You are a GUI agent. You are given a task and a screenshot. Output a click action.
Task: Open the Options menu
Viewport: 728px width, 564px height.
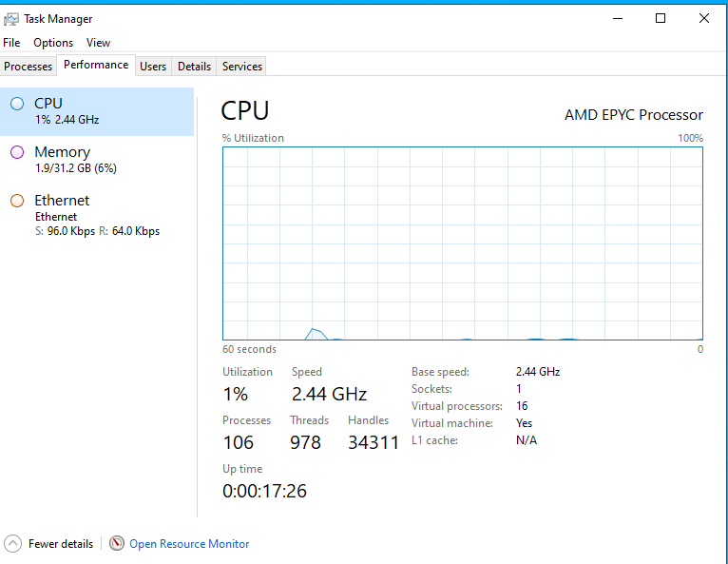pos(53,43)
